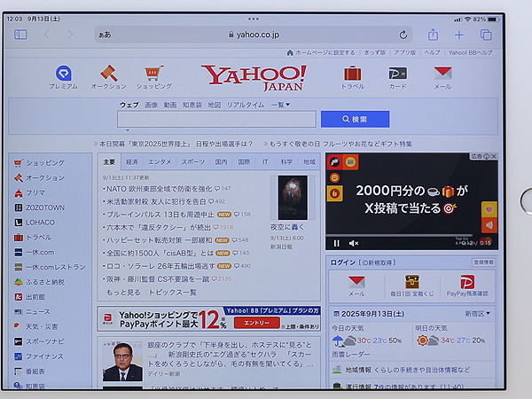
Task: Open the Safari three-dot multitasking menu
Action: (x=254, y=19)
